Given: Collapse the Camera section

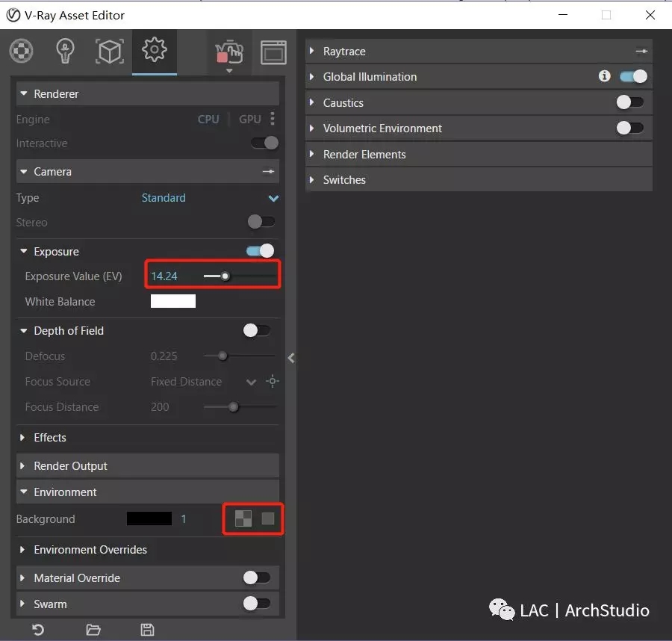Looking at the screenshot, I should coord(24,172).
